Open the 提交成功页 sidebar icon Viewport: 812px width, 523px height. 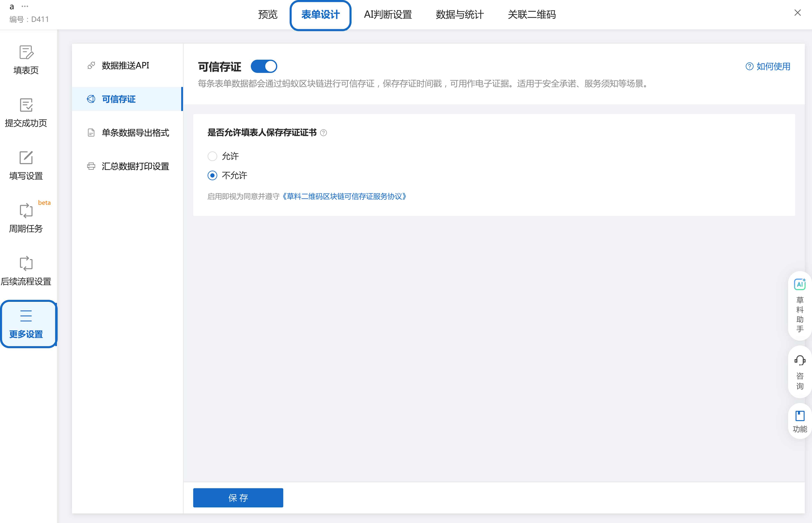(26, 106)
